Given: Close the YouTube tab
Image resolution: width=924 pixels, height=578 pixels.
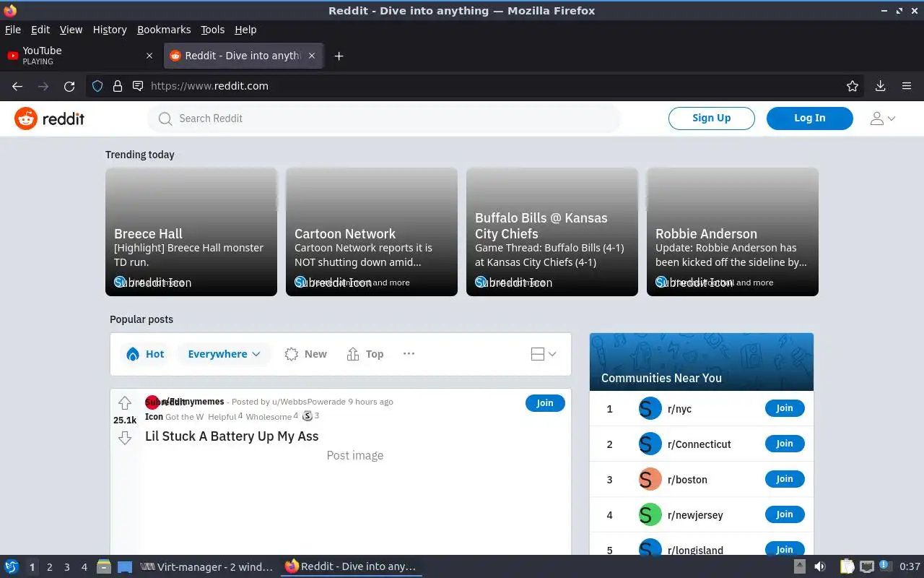Looking at the screenshot, I should pos(149,56).
